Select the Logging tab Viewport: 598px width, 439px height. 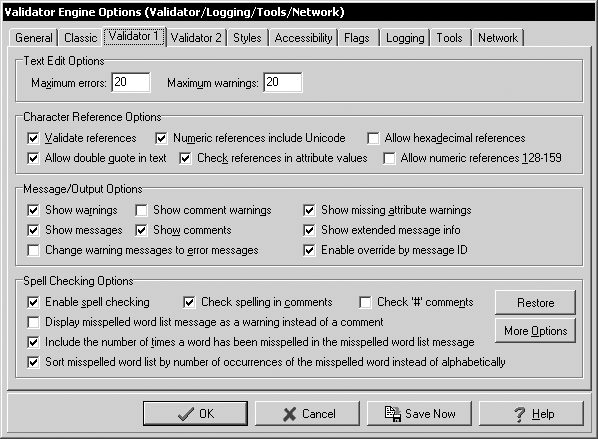(x=405, y=38)
